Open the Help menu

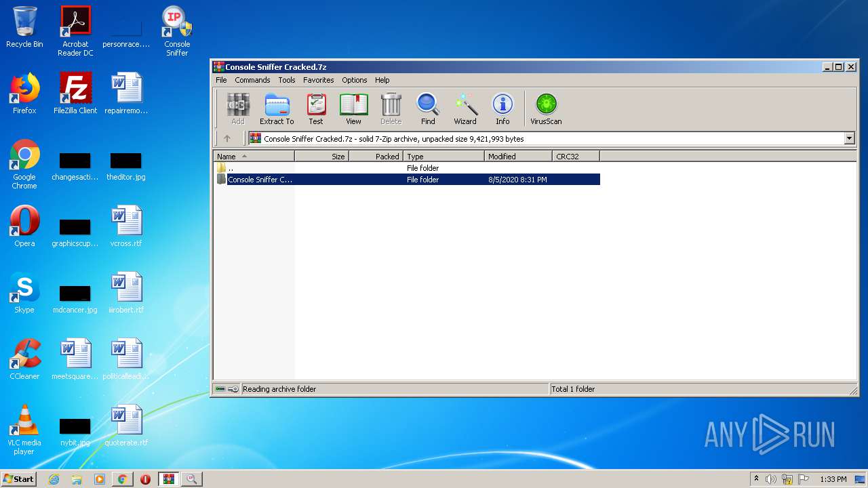(x=382, y=80)
